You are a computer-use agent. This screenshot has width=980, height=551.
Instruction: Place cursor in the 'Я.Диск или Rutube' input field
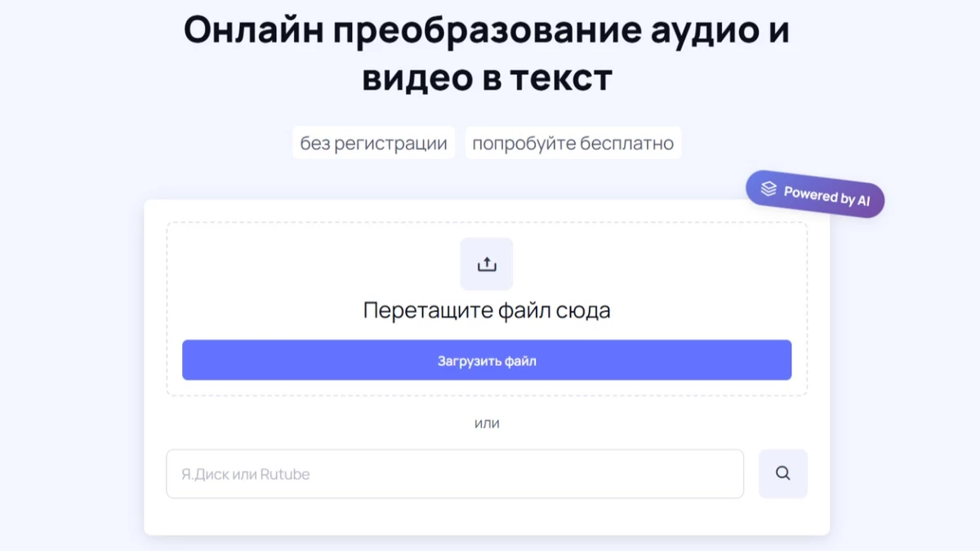455,473
